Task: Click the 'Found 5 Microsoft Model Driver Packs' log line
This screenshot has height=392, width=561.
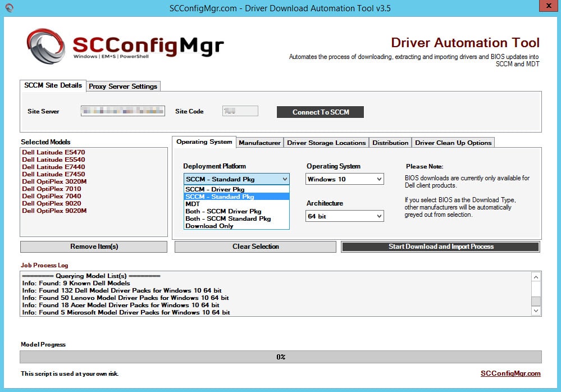Action: click(x=126, y=313)
